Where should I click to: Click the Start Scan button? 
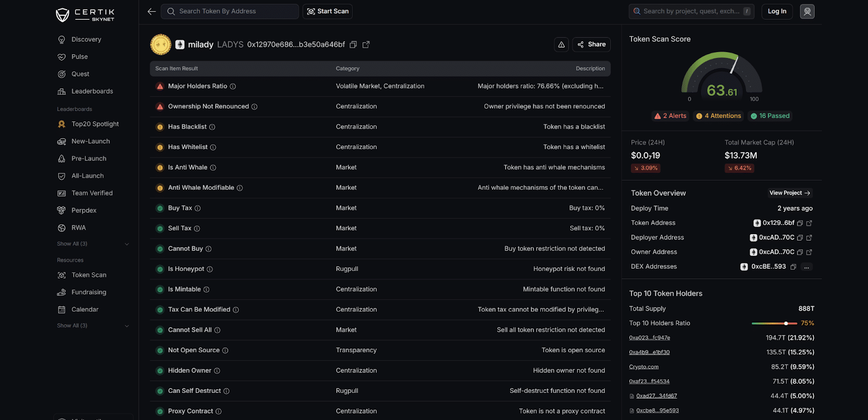point(328,11)
